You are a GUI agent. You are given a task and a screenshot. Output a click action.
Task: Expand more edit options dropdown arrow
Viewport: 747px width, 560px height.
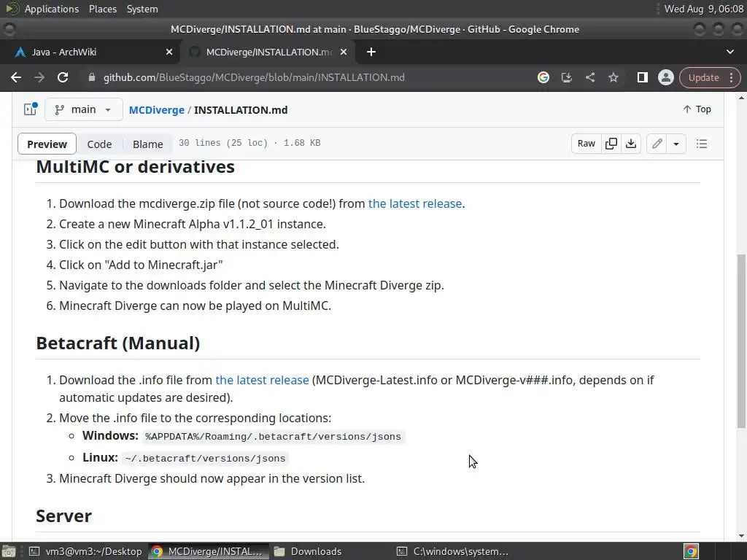(x=676, y=144)
